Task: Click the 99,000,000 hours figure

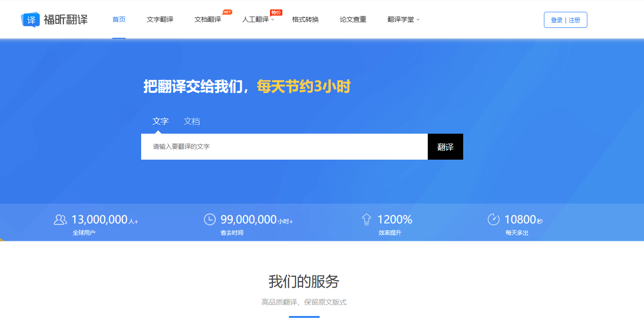Action: [248, 220]
